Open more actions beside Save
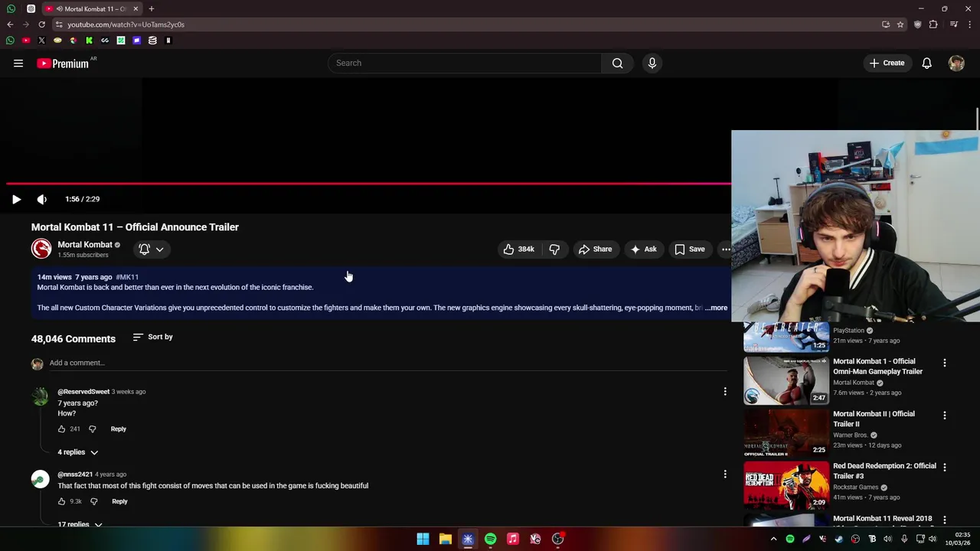This screenshot has height=551, width=980. click(x=725, y=249)
